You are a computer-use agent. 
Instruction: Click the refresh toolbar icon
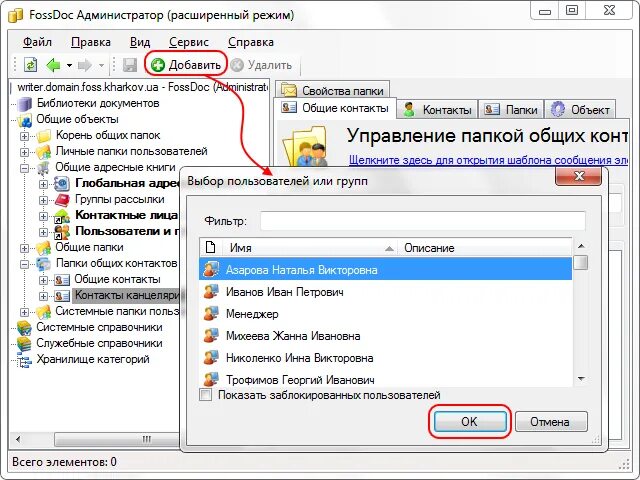pyautogui.click(x=31, y=65)
